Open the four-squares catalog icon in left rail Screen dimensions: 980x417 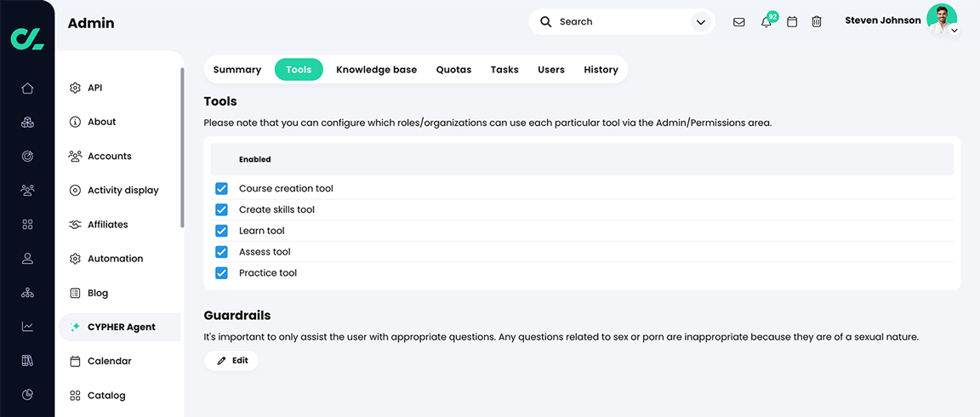(27, 225)
